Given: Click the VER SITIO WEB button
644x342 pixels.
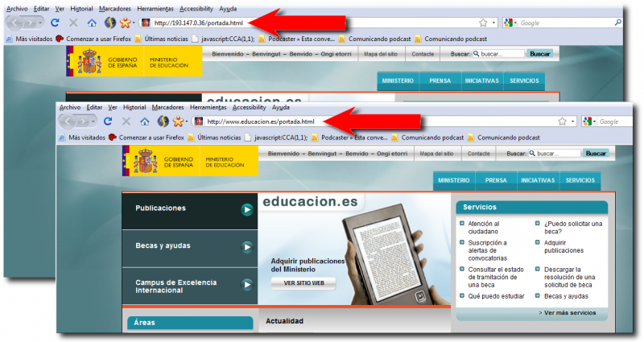Looking at the screenshot, I should coord(303,283).
